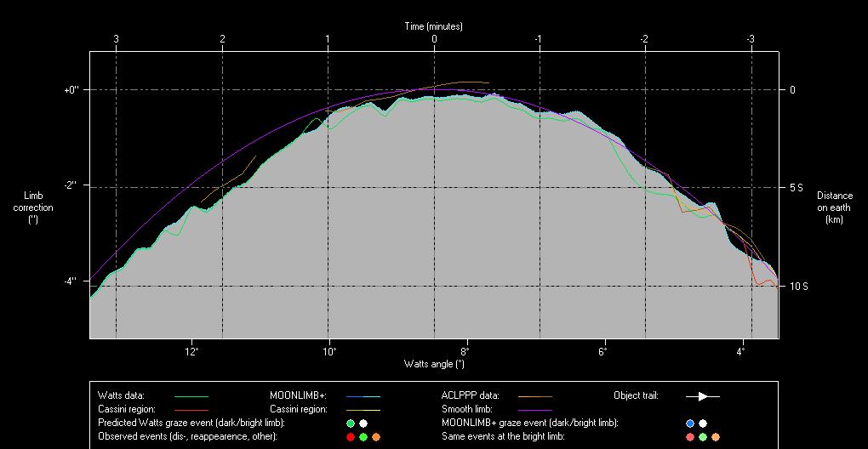The image size is (868, 449).
Task: Click the white predicted Watts bright limb dot
Action: (x=363, y=423)
